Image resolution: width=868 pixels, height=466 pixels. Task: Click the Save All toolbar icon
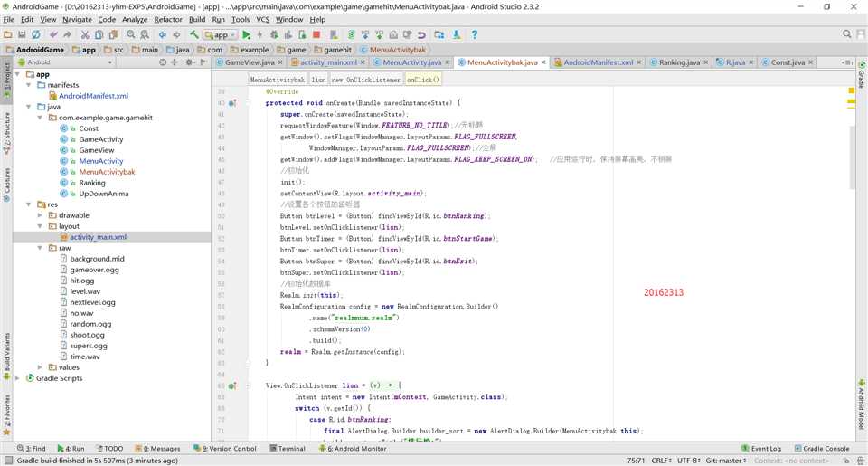[x=23, y=34]
